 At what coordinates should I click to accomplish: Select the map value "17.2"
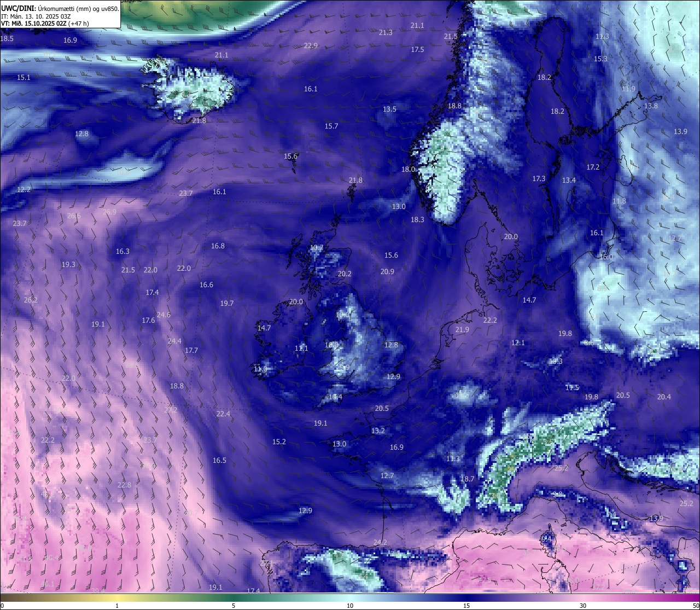(593, 167)
